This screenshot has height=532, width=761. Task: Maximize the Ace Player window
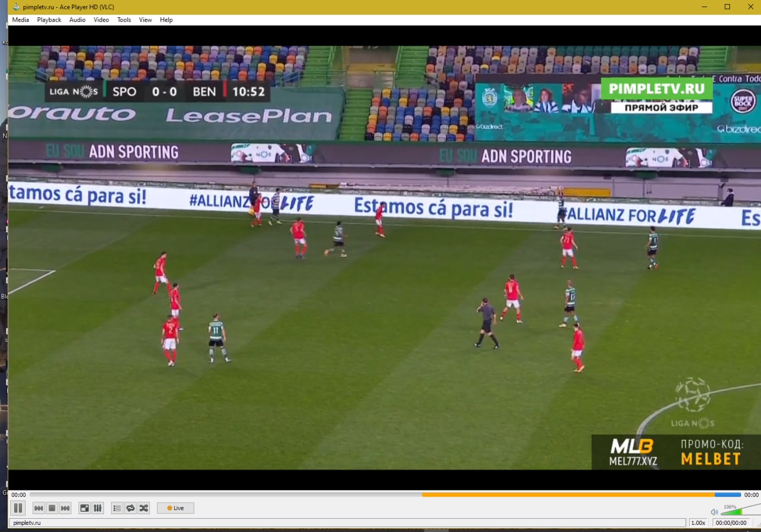(x=727, y=7)
